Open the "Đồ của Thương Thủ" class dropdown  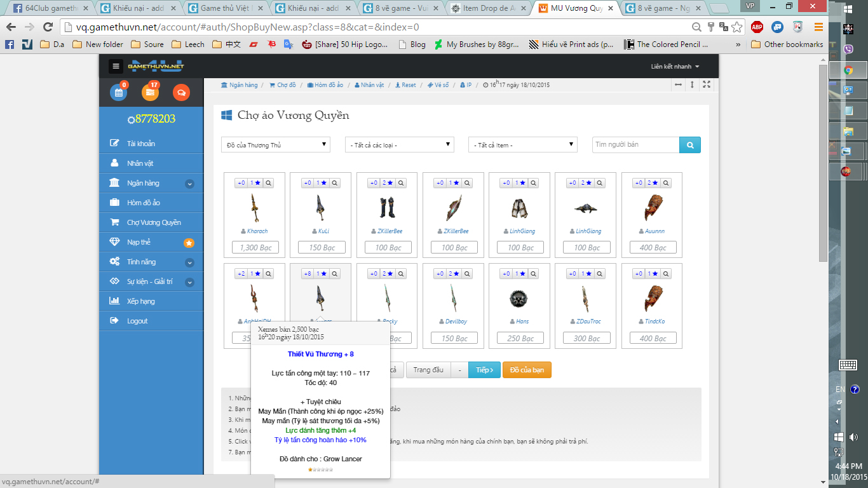pyautogui.click(x=275, y=145)
